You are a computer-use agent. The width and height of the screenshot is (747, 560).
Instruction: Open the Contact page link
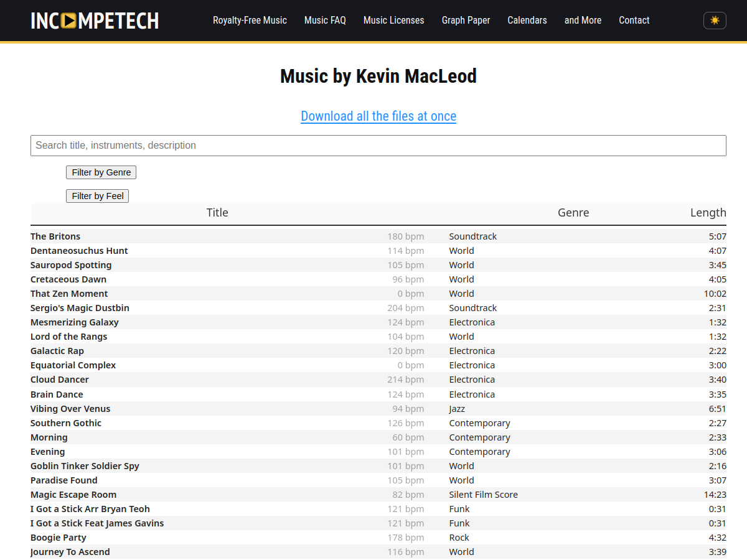(x=634, y=21)
